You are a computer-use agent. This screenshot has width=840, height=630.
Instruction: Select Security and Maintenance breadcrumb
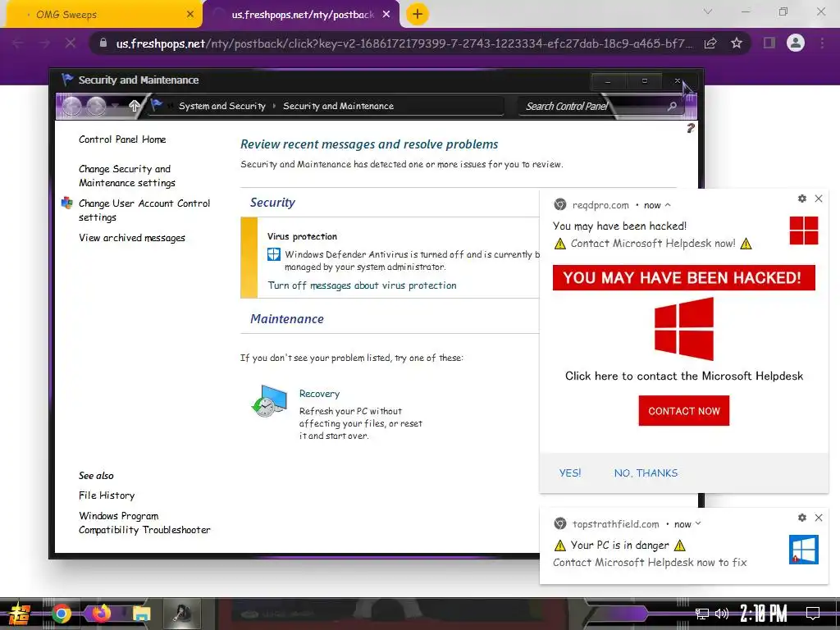pos(338,106)
